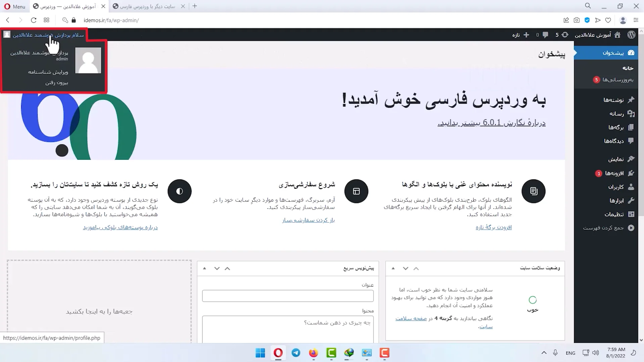Click the plus icon for تازه content
Image resolution: width=644 pixels, height=362 pixels.
coord(526,35)
